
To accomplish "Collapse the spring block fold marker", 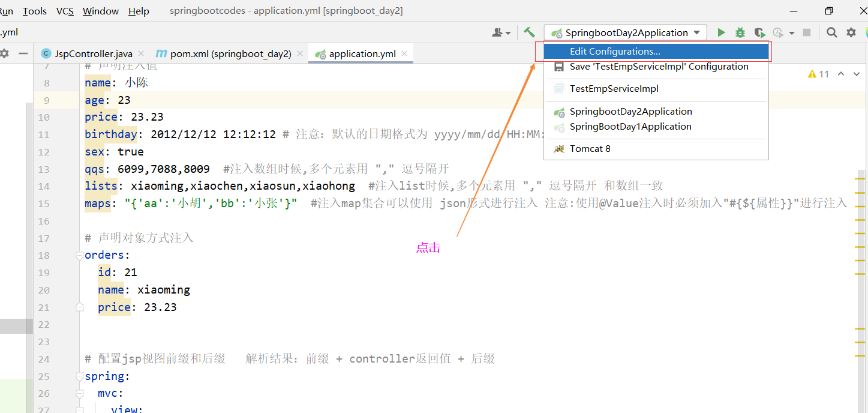I will click(79, 377).
